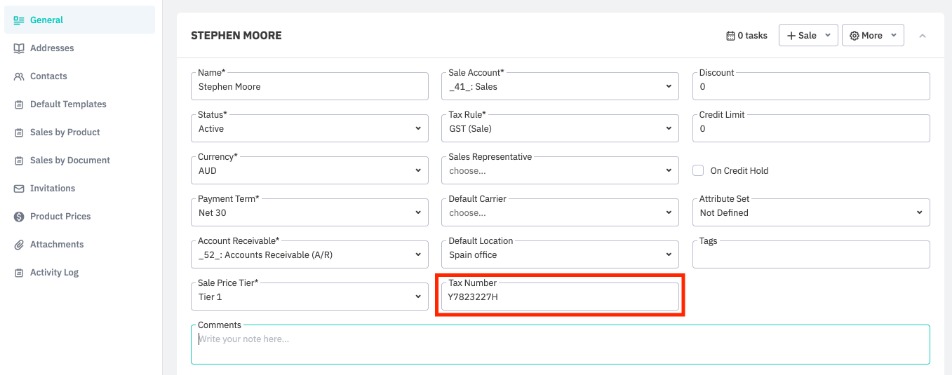Focus the Comments note text area

click(x=560, y=345)
